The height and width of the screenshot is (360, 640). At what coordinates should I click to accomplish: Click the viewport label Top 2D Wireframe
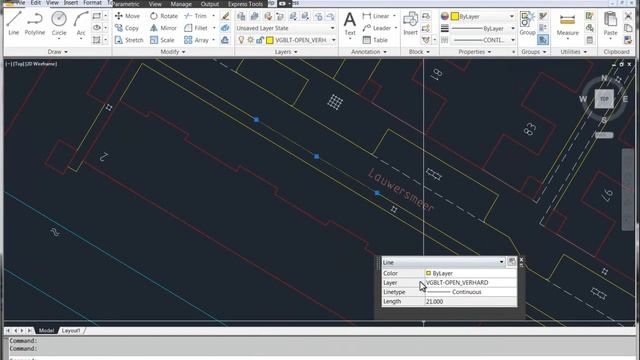coord(31,64)
